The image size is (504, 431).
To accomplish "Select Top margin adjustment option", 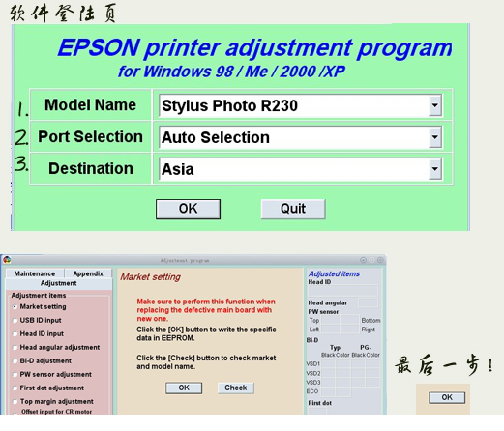I will [x=15, y=402].
